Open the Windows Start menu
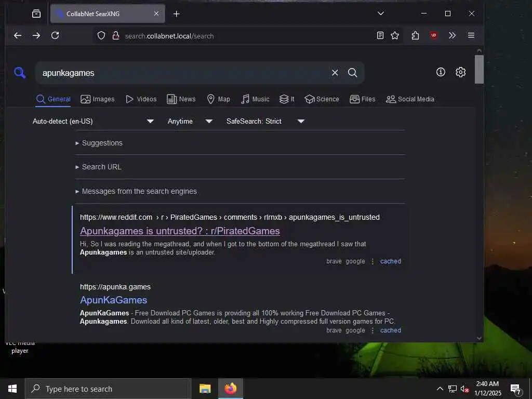Screen dimensions: 532x399 [x=12, y=389]
